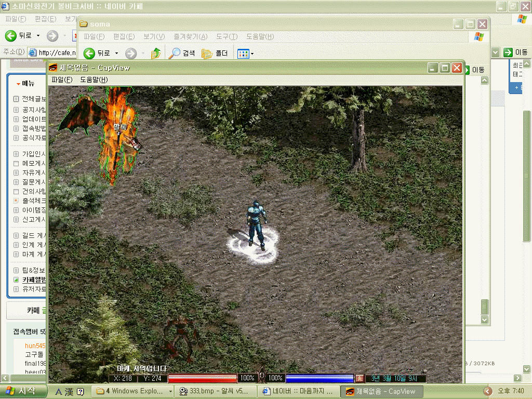The image size is (532, 399).
Task: Open the 보기(V) menu in the soma window
Action: tap(154, 37)
